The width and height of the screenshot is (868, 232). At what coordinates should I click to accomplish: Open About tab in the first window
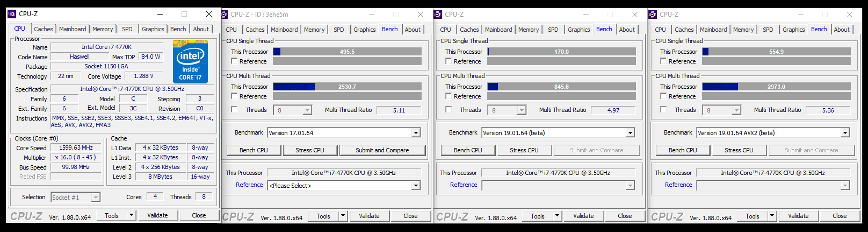201,29
